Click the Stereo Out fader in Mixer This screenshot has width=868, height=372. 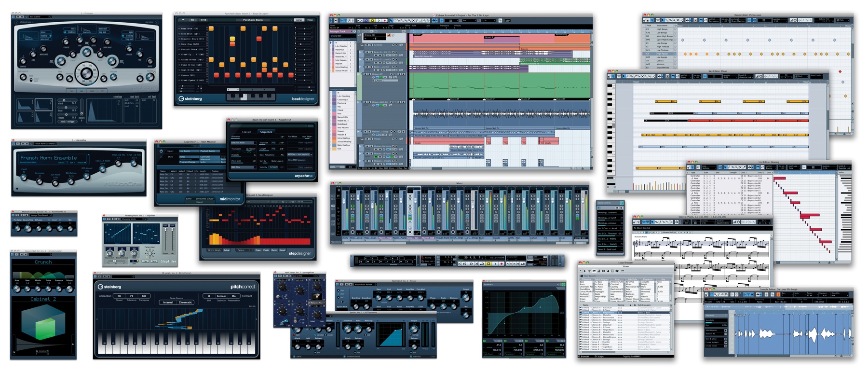[583, 200]
